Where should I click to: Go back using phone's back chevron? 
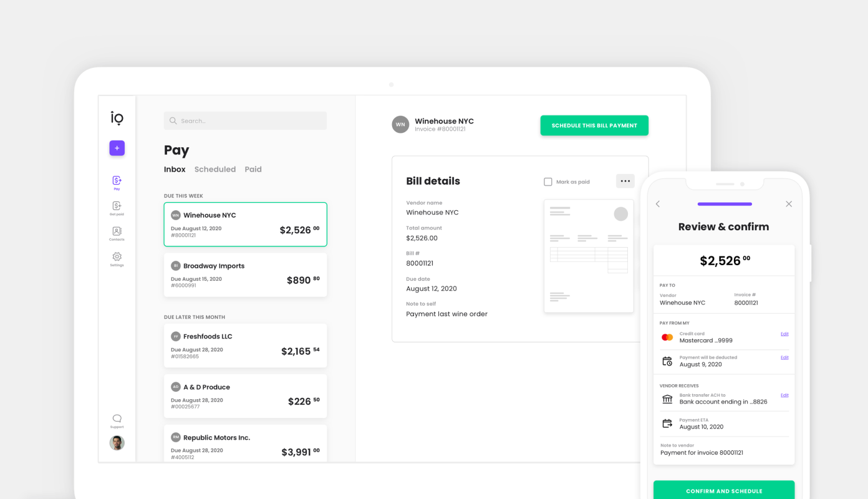pyautogui.click(x=658, y=204)
